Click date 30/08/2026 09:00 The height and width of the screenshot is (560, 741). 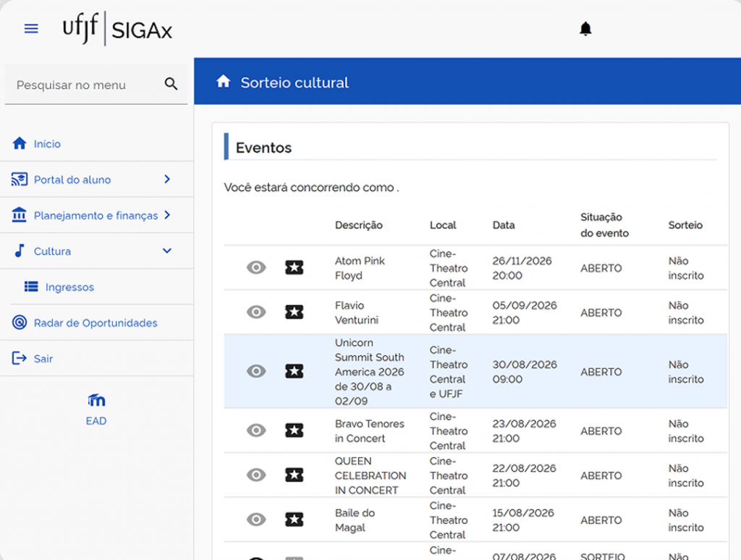click(525, 371)
